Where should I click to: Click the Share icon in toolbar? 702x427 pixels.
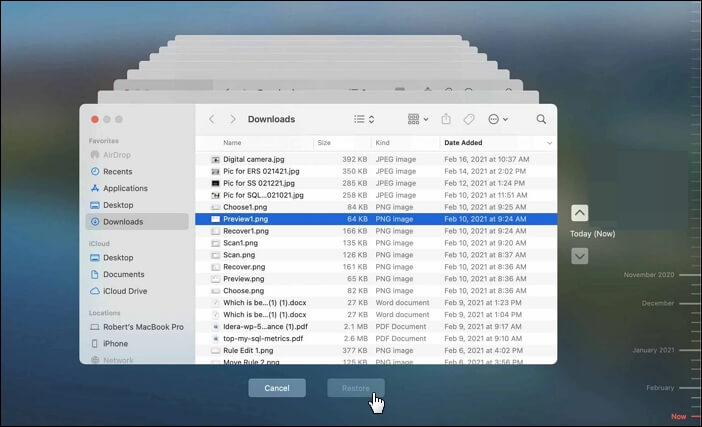click(x=446, y=119)
